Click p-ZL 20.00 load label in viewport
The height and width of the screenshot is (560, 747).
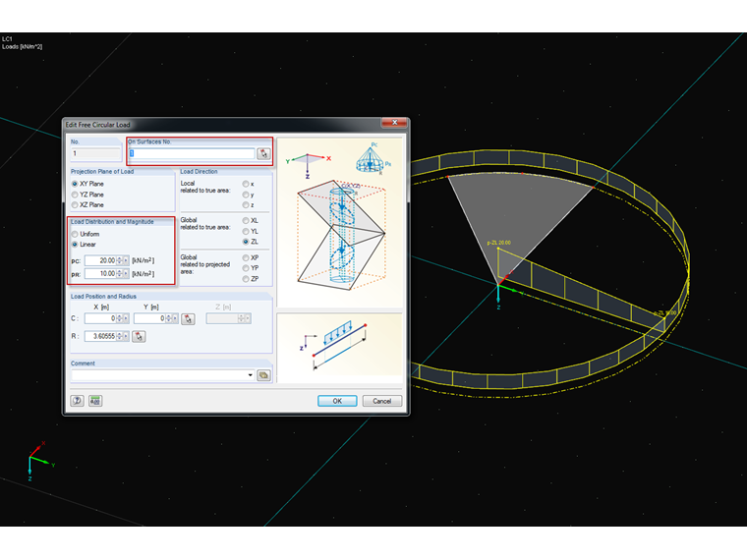click(498, 243)
